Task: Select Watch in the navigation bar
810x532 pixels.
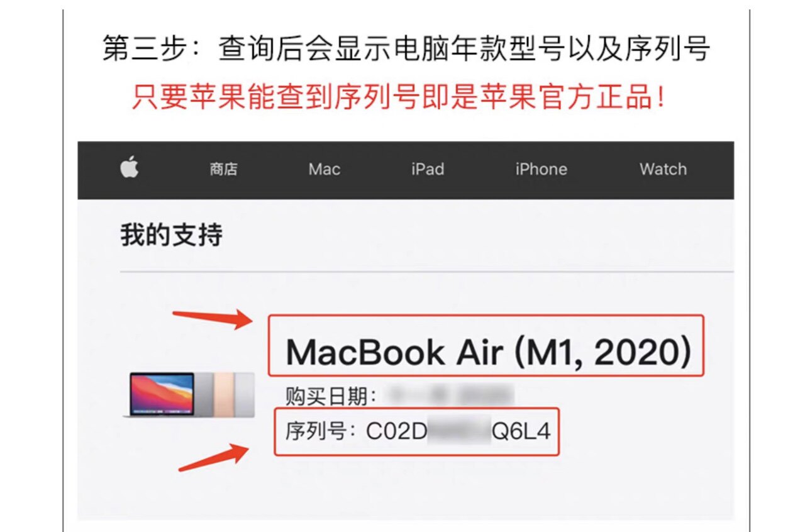Action: tap(663, 169)
